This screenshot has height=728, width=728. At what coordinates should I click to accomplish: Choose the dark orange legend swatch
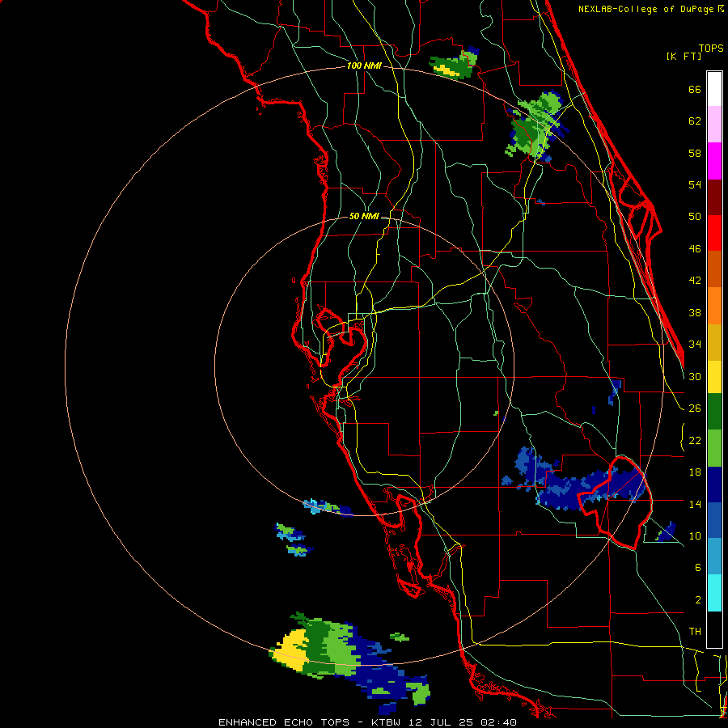coord(714,269)
